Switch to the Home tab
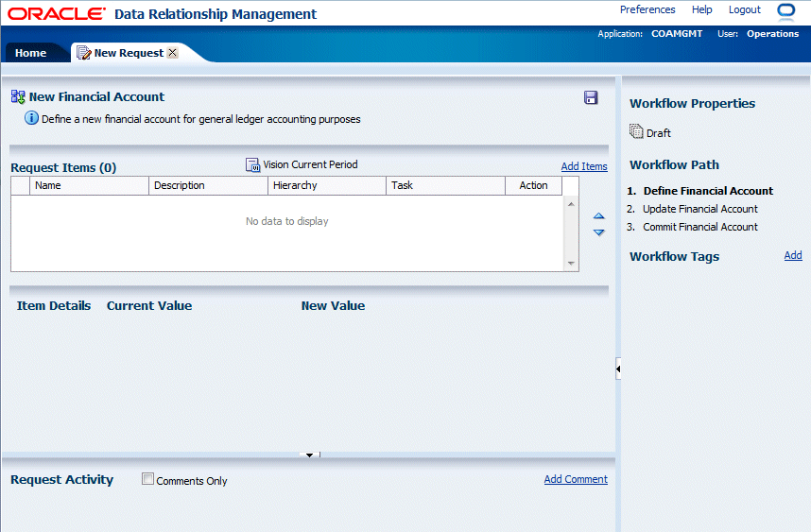 coord(30,53)
